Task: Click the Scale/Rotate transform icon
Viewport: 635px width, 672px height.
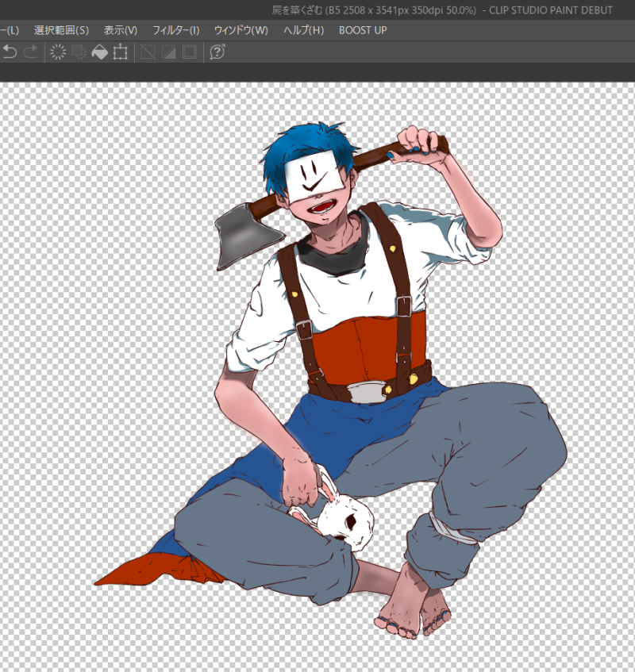Action: pyautogui.click(x=121, y=52)
